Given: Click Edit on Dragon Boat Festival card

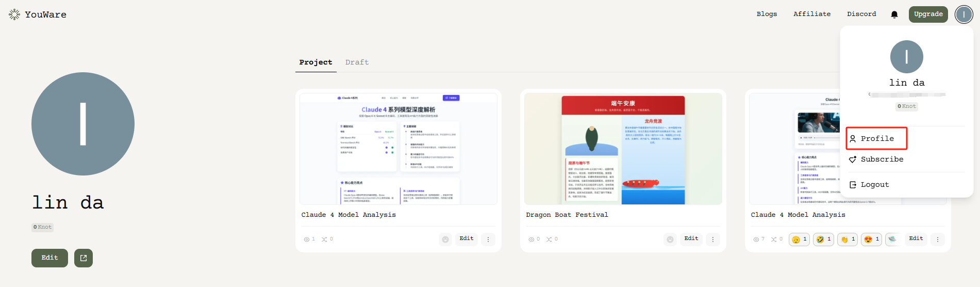Looking at the screenshot, I should pos(691,239).
